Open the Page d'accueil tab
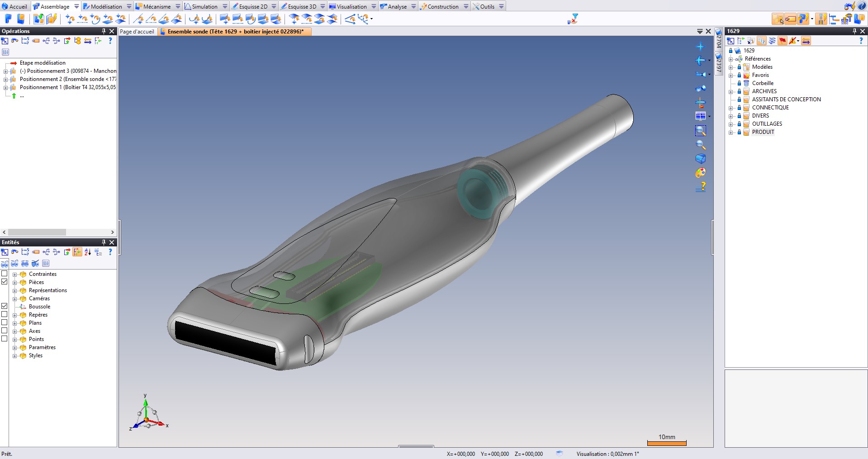Image resolution: width=868 pixels, height=459 pixels. [x=137, y=31]
